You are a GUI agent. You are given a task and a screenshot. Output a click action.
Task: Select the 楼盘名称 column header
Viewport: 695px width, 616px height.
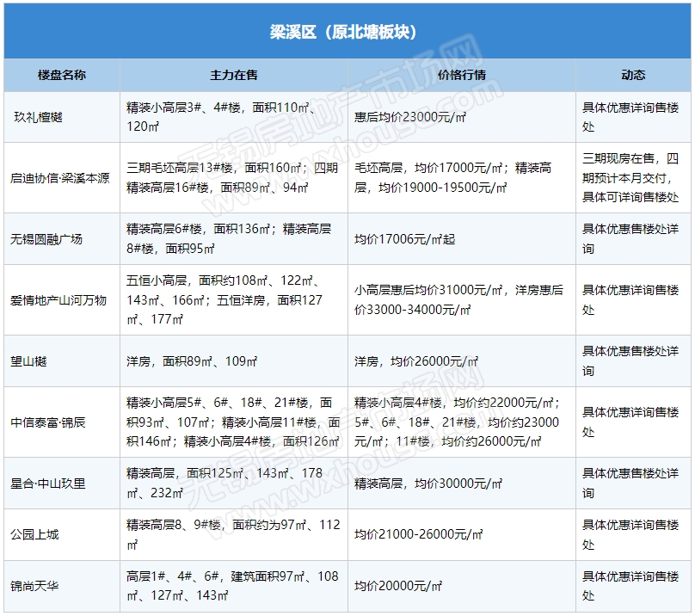pyautogui.click(x=62, y=75)
